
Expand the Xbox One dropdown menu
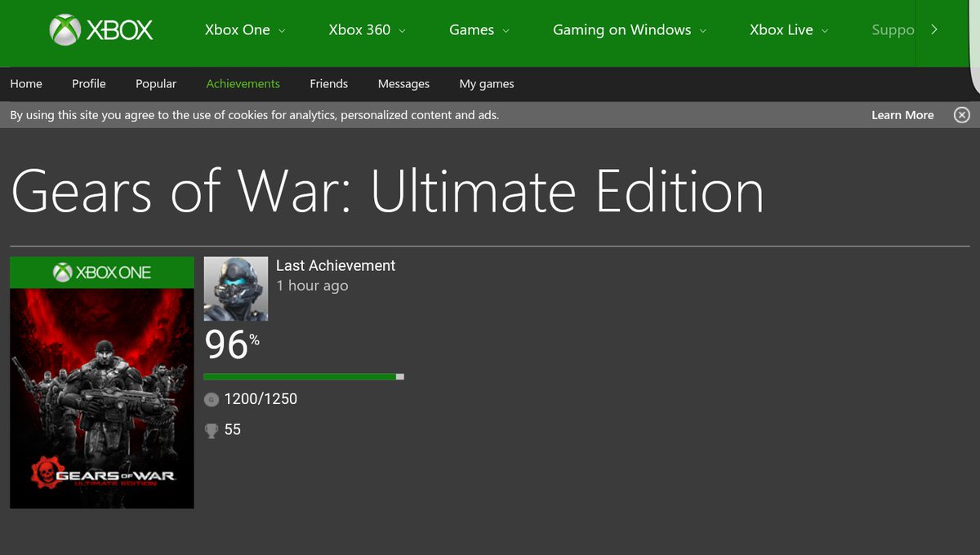[245, 30]
